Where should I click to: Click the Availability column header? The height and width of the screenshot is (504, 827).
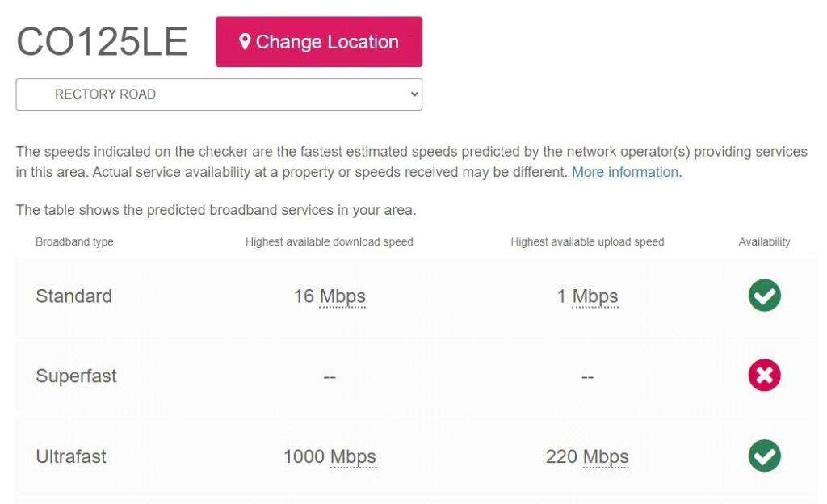coord(764,241)
